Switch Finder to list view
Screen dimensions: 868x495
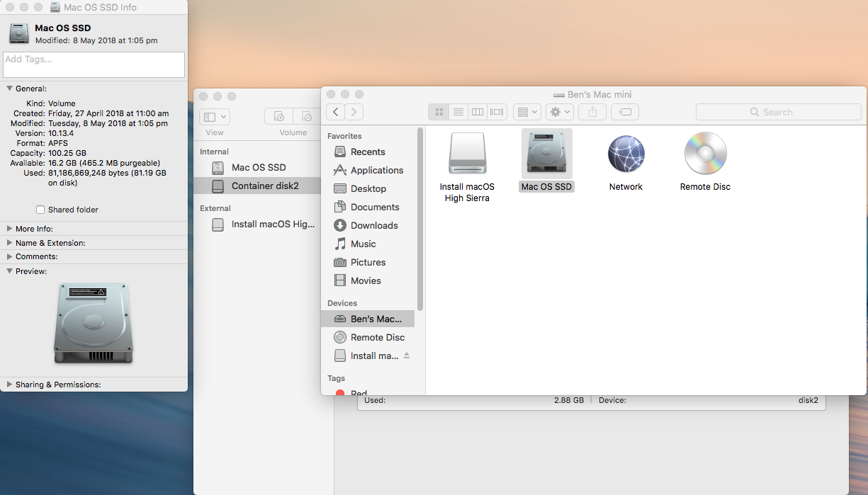[x=458, y=112]
